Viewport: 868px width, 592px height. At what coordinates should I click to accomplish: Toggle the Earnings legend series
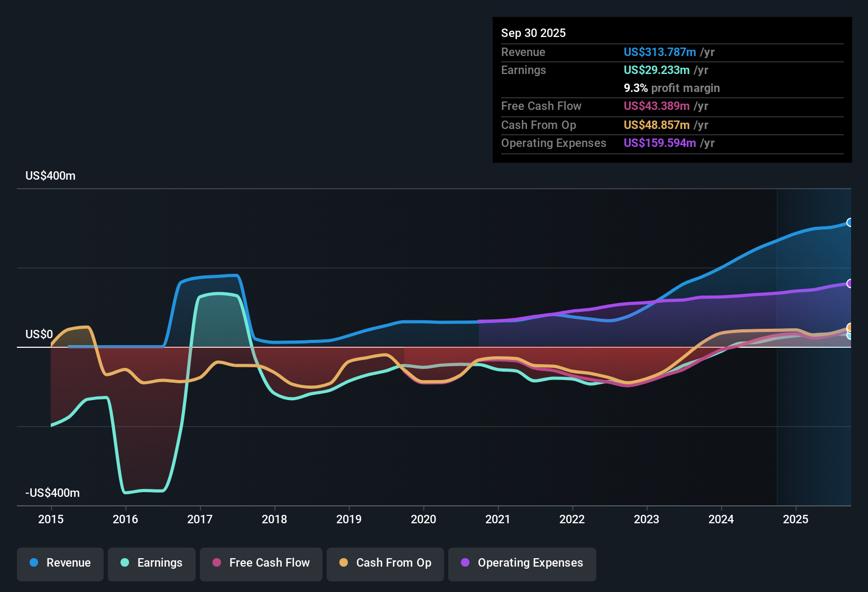152,563
